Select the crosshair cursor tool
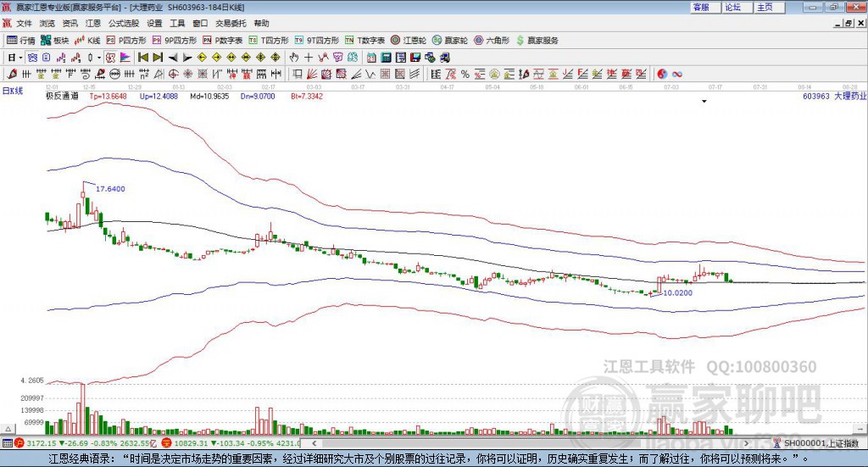The width and height of the screenshot is (868, 467). click(x=309, y=58)
